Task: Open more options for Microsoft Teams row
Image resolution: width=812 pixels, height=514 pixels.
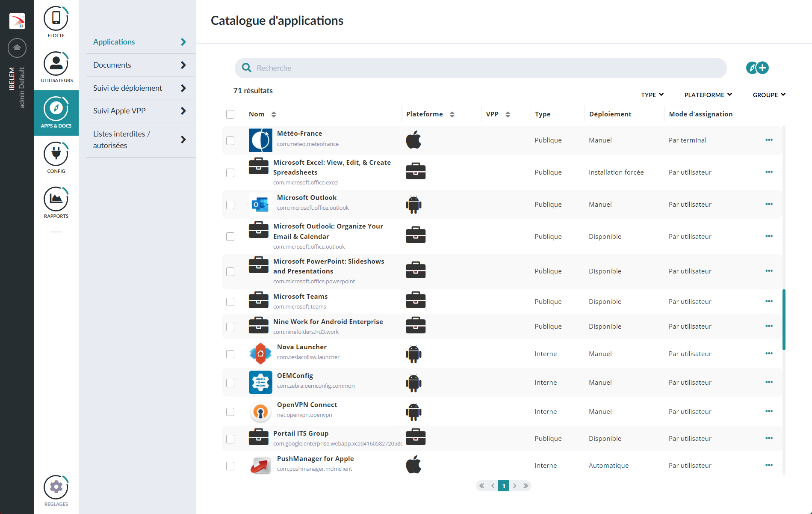Action: [x=769, y=301]
